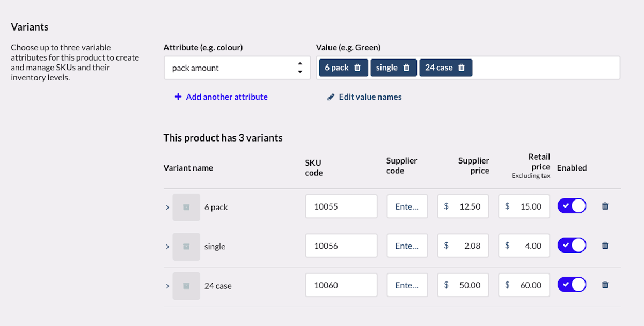
Task: Open the 'pack amount' attribute dropdown
Action: (x=237, y=68)
